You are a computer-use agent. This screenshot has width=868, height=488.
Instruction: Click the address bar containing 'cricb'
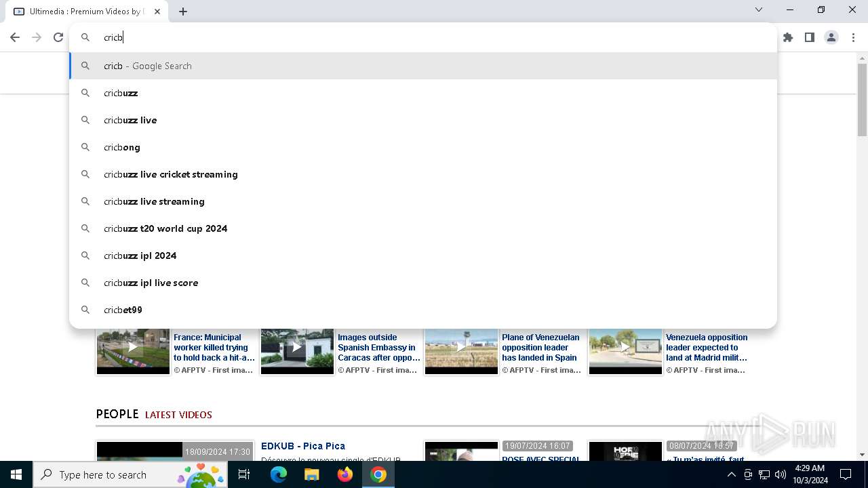(x=423, y=37)
